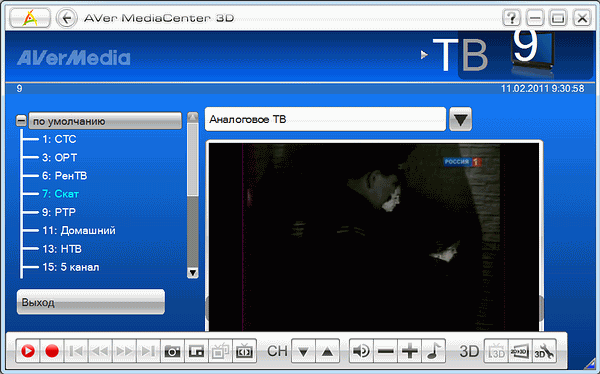The width and height of the screenshot is (600, 374).
Task: Increase volume with the plus button
Action: [x=410, y=351]
